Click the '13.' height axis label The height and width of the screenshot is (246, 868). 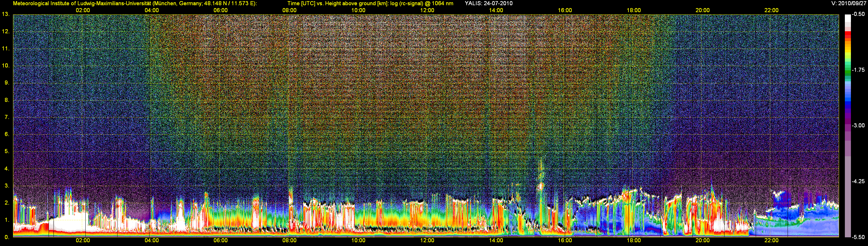click(x=5, y=14)
